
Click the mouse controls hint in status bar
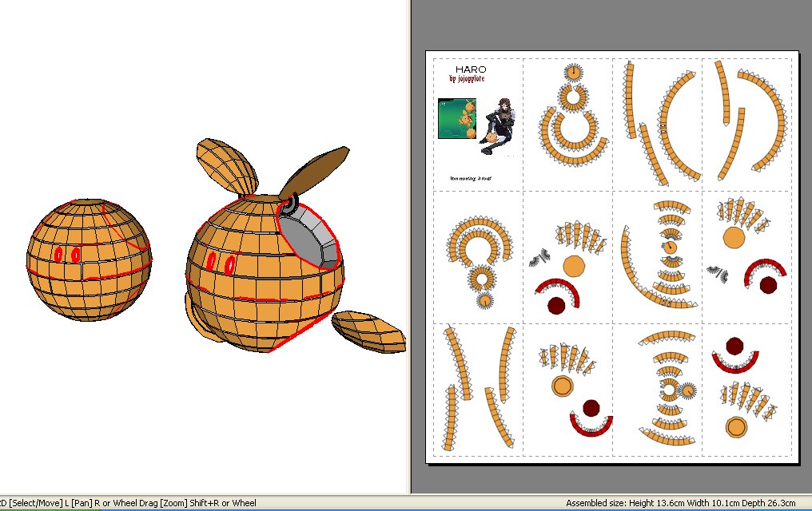point(128,503)
